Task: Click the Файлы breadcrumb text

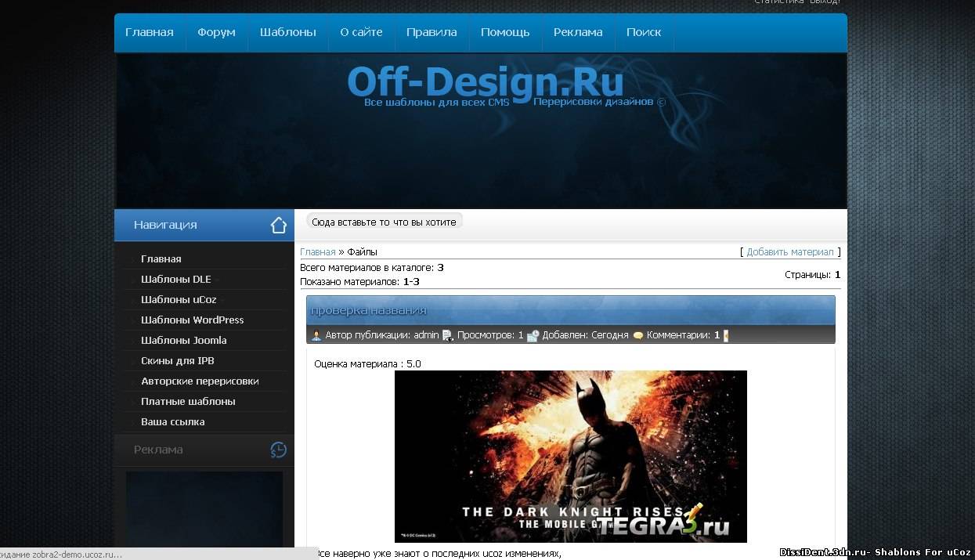Action: (x=363, y=252)
